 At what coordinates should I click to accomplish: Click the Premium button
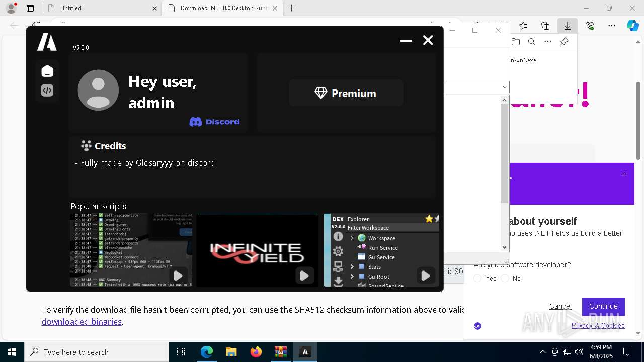click(346, 93)
